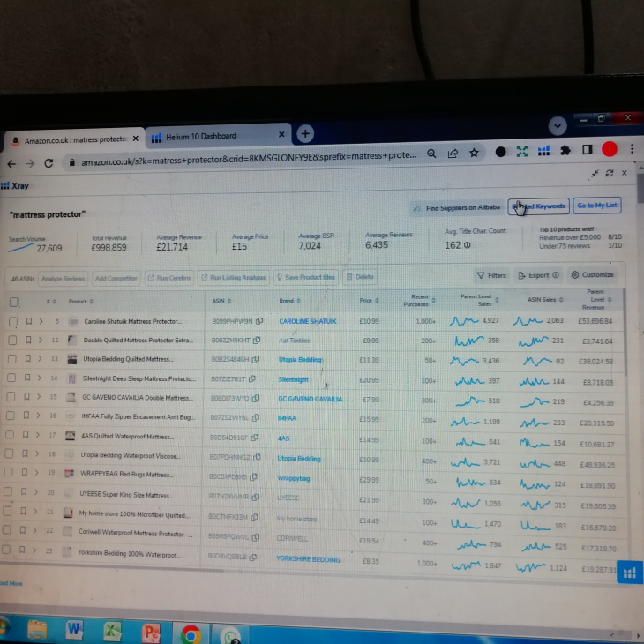644x644 pixels.
Task: Open Filters in the Xray toolbar
Action: [491, 275]
